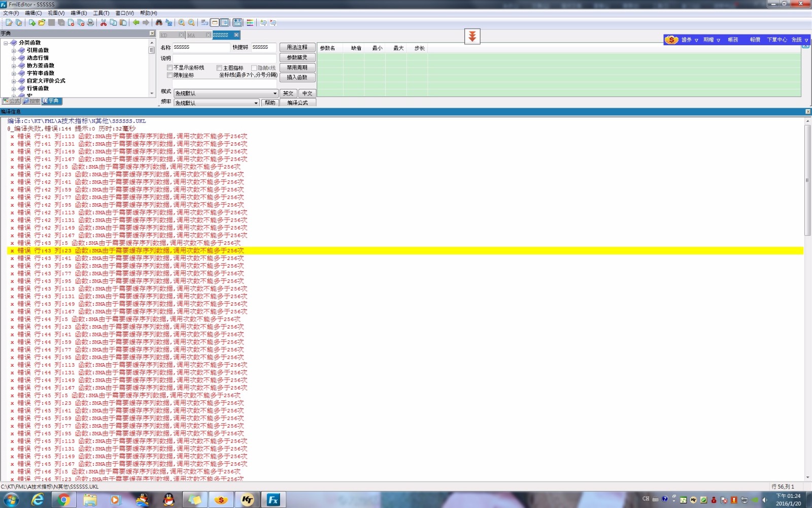The height and width of the screenshot is (508, 812).
Task: Click in the 说明 description field
Action: [224, 58]
